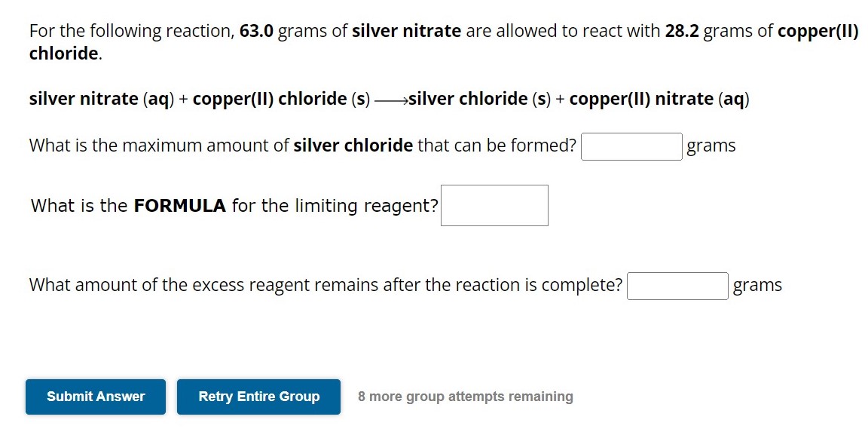The width and height of the screenshot is (868, 435).
Task: Click the excess reagent remaining grams field
Action: pyautogui.click(x=676, y=286)
